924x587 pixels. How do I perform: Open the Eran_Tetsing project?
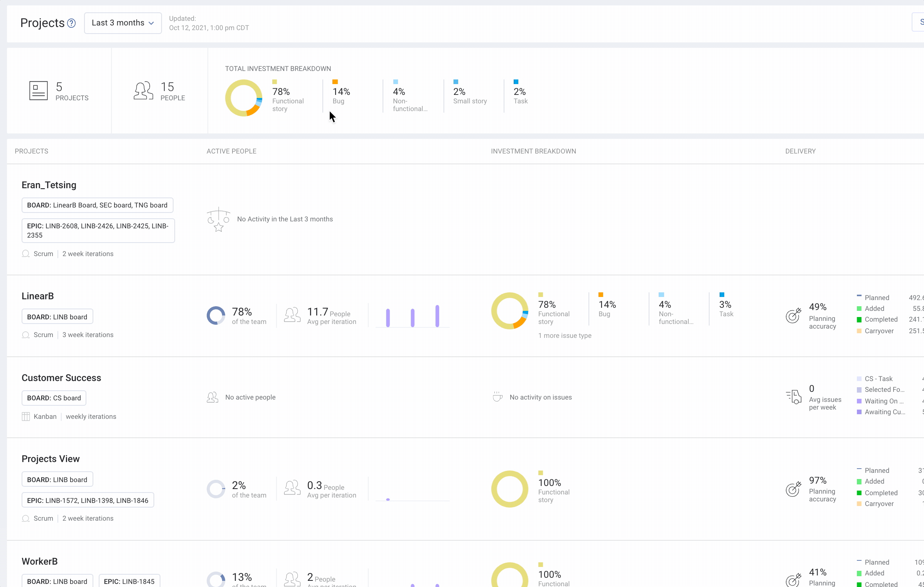click(49, 185)
